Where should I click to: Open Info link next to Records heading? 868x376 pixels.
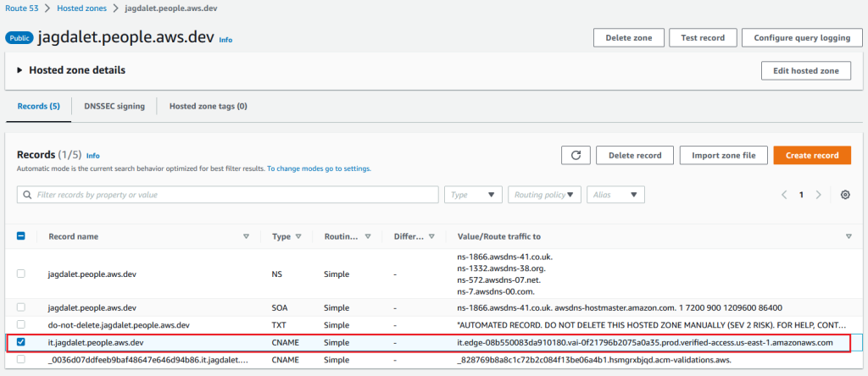click(x=93, y=156)
